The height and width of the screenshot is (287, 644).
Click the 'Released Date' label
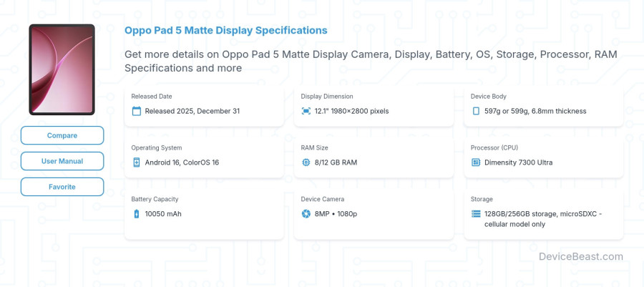coord(152,97)
